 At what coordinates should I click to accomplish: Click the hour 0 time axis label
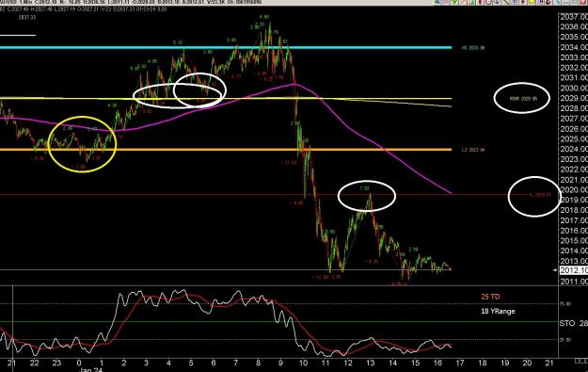click(x=79, y=363)
